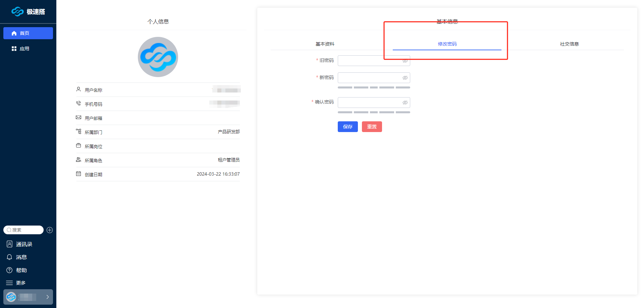Switch to 社交信息 tab
644x308 pixels.
tap(569, 44)
